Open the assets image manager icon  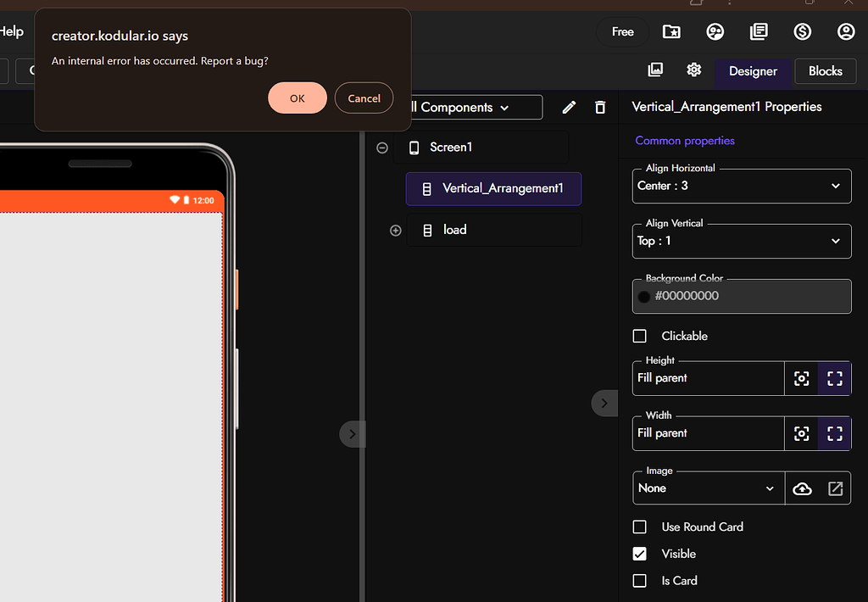pyautogui.click(x=655, y=70)
